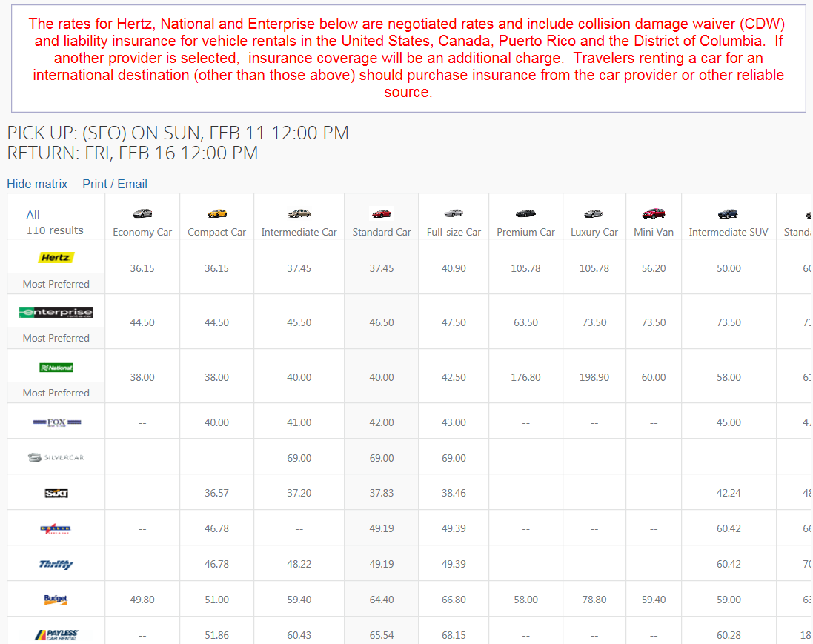813x644 pixels.
Task: Click the Economy Car icon
Action: click(142, 213)
